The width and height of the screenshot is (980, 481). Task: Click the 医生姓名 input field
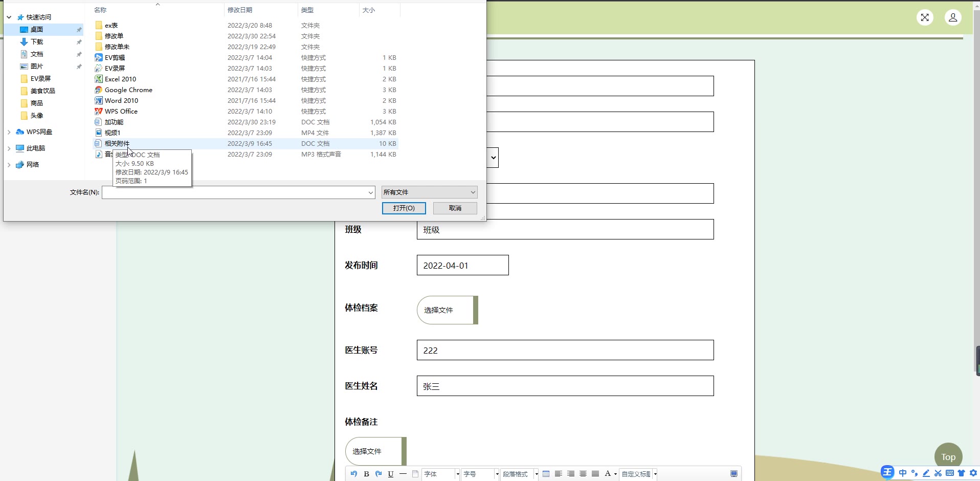[x=565, y=386]
